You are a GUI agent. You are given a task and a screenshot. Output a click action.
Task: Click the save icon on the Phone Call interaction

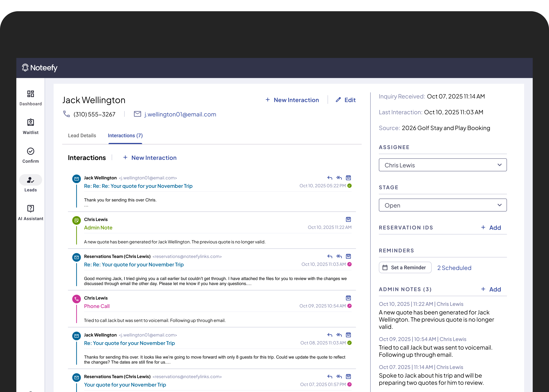(x=348, y=298)
